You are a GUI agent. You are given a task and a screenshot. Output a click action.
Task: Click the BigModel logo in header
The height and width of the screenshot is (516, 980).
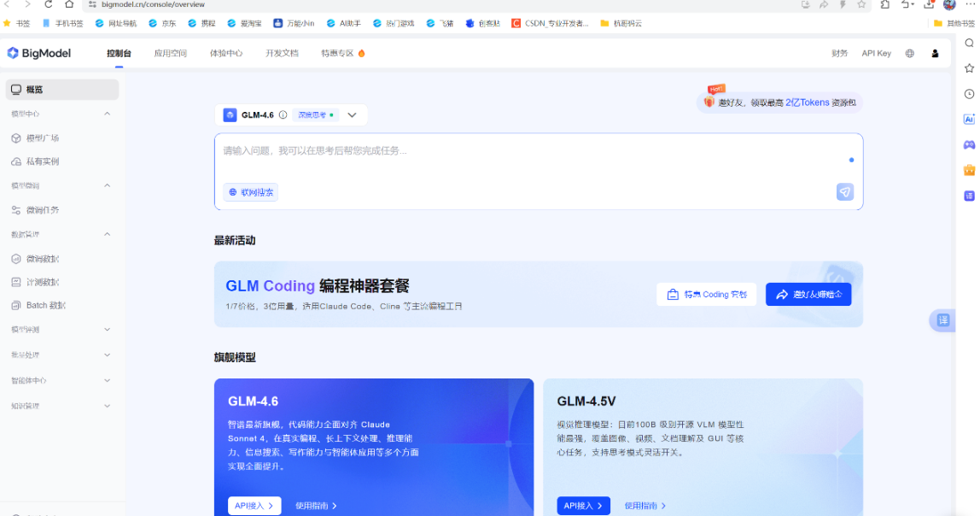(x=39, y=53)
